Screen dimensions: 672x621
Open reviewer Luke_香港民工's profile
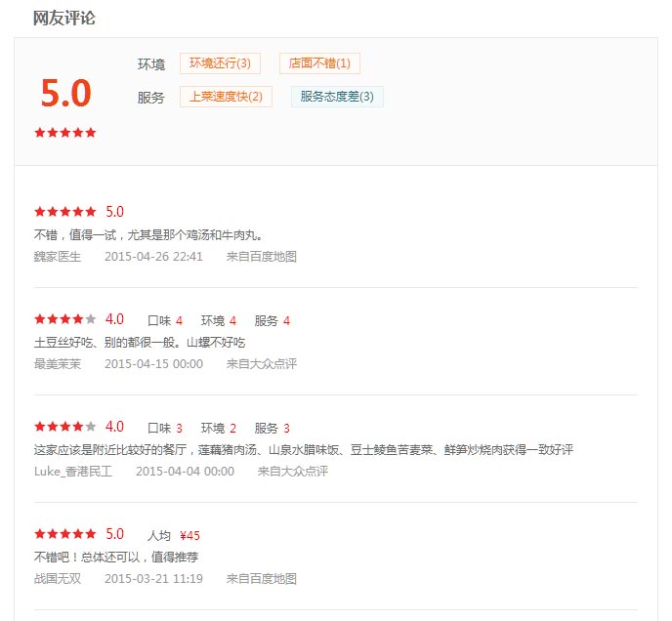(x=73, y=472)
